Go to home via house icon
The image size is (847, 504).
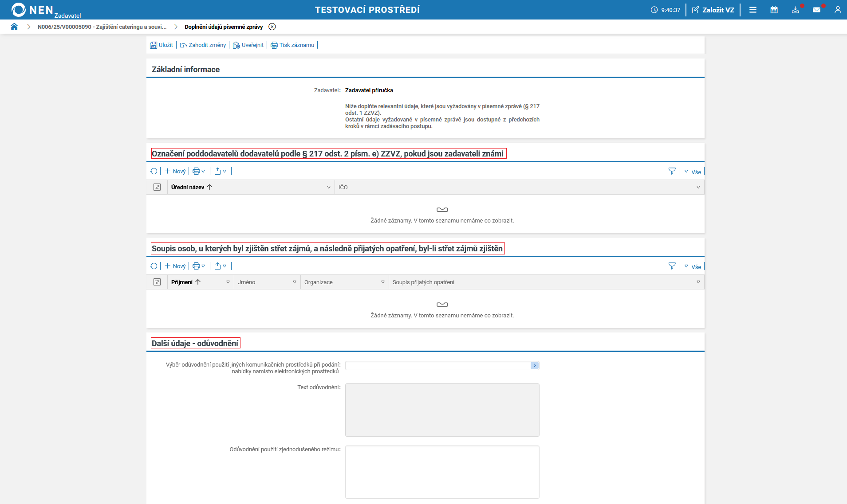[x=14, y=27]
